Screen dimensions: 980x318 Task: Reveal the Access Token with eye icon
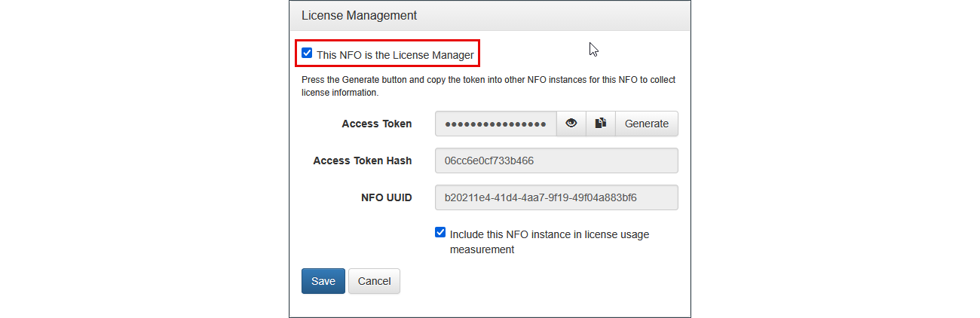(571, 124)
